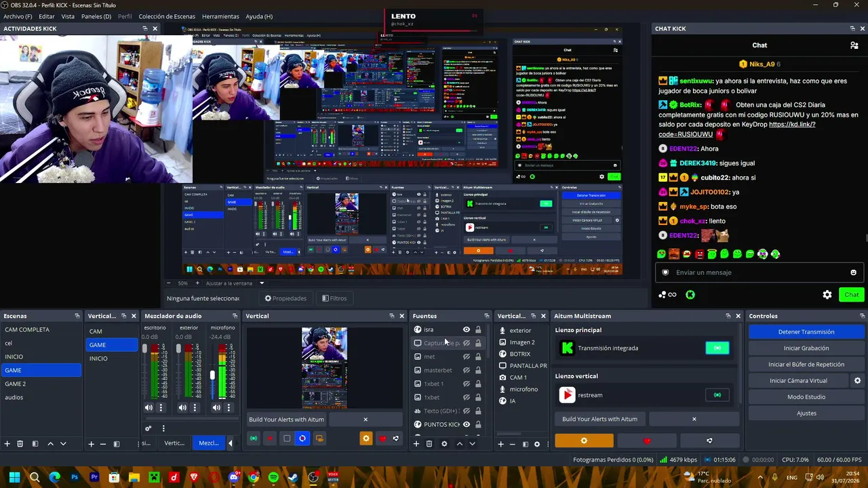Mute the microfono audio channel

click(216, 407)
